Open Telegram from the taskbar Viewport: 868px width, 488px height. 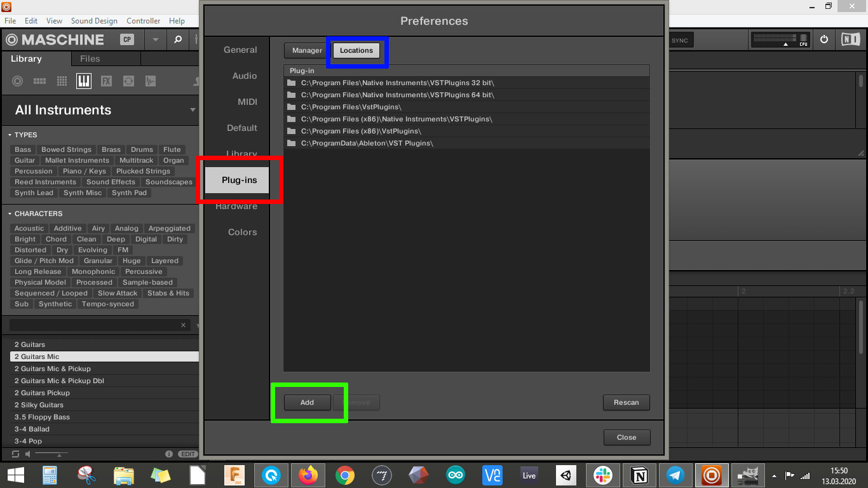coord(675,475)
